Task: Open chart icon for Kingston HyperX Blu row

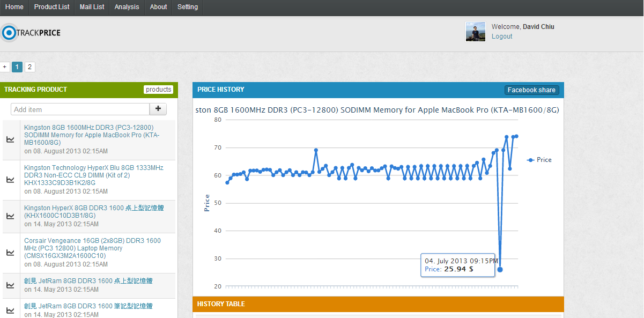Action: 10,180
